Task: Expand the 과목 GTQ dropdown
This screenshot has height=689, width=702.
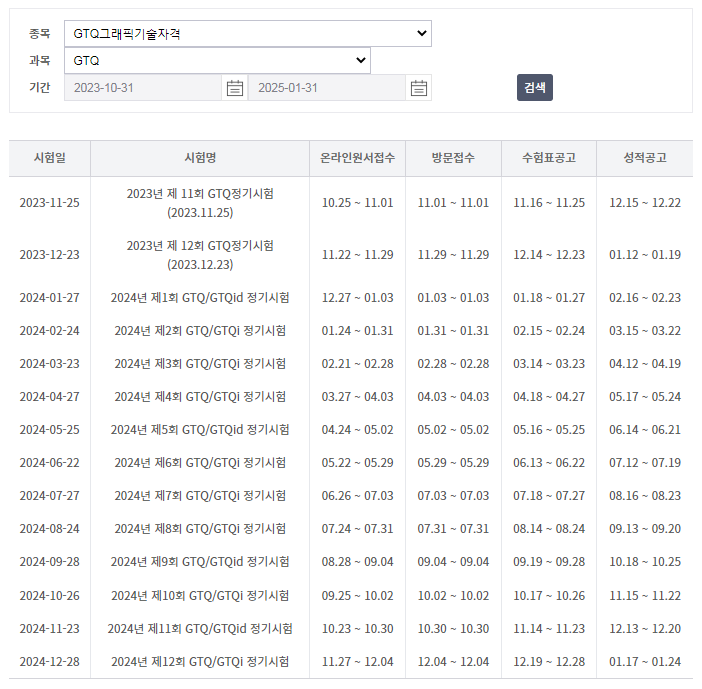Action: click(x=216, y=61)
